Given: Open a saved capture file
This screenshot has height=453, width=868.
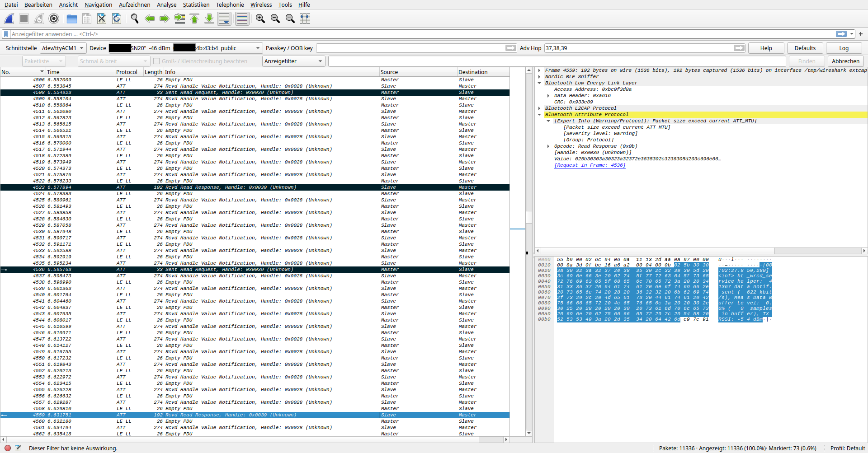Looking at the screenshot, I should point(71,19).
